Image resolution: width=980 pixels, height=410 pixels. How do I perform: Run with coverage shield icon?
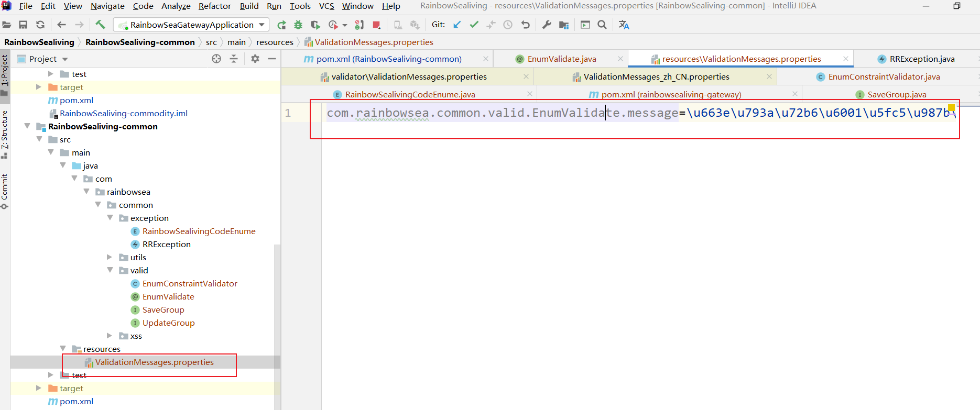point(315,25)
